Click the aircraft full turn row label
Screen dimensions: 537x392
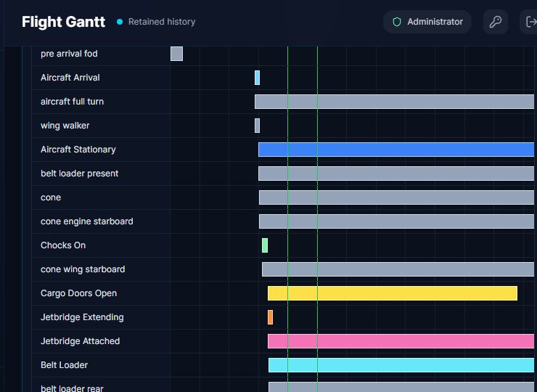tap(73, 102)
